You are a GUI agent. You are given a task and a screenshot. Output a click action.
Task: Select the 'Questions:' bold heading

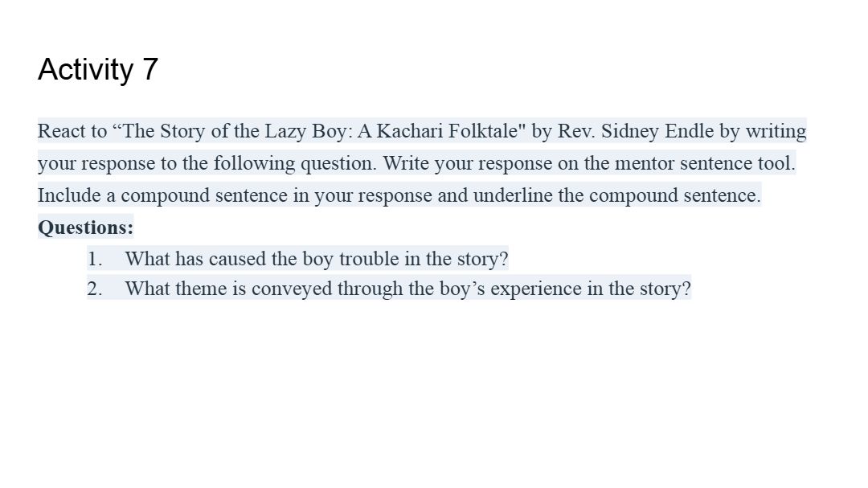pyautogui.click(x=86, y=227)
